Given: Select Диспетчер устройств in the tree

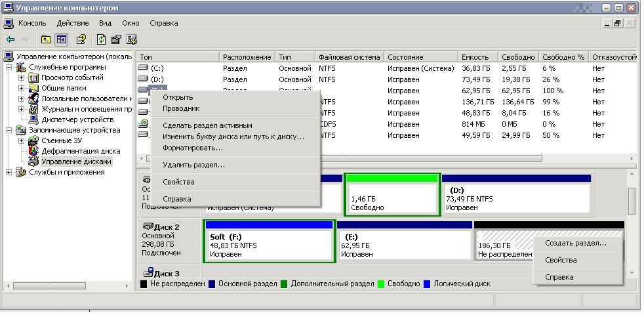Looking at the screenshot, I should (77, 119).
